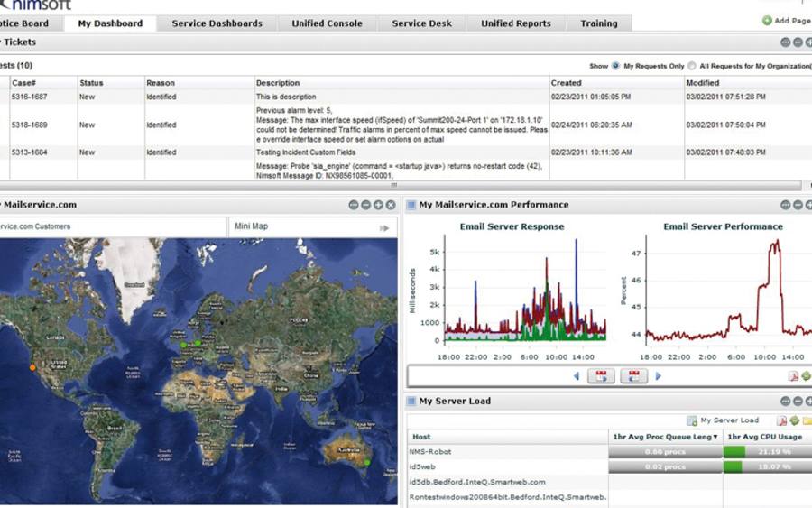
Task: Go to the Service Desk tab
Action: point(421,23)
